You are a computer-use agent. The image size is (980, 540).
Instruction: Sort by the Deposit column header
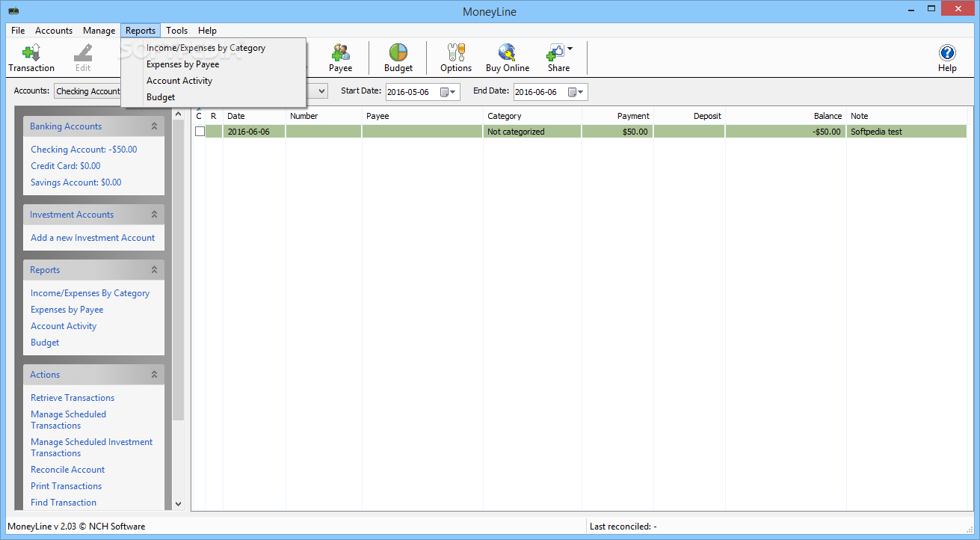click(689, 116)
